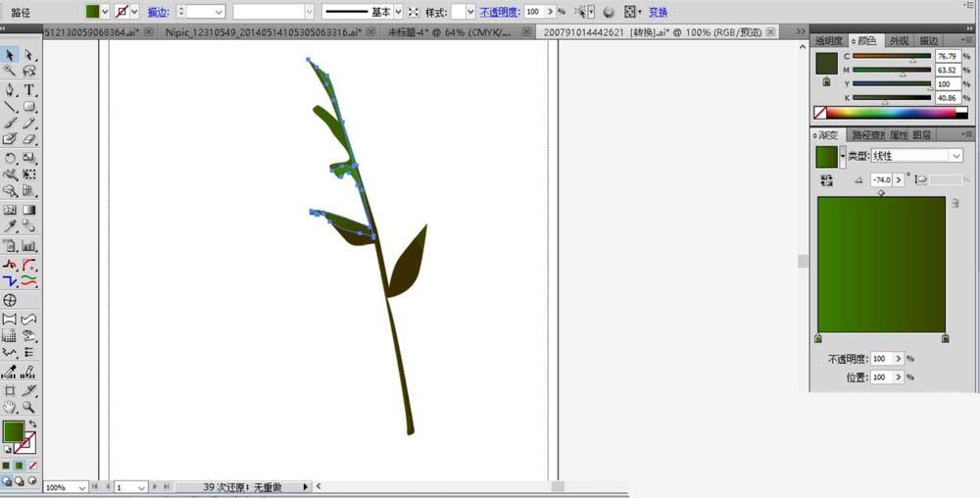Select the Gradient tool
Viewport: 980px width, 498px height.
click(x=28, y=210)
